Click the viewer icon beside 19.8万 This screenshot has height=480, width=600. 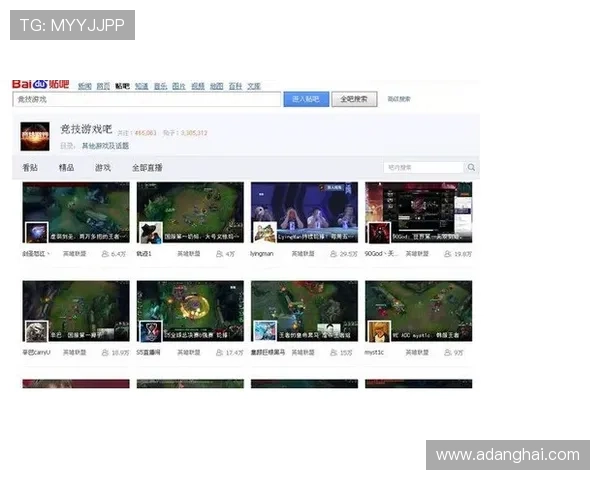tap(448, 254)
